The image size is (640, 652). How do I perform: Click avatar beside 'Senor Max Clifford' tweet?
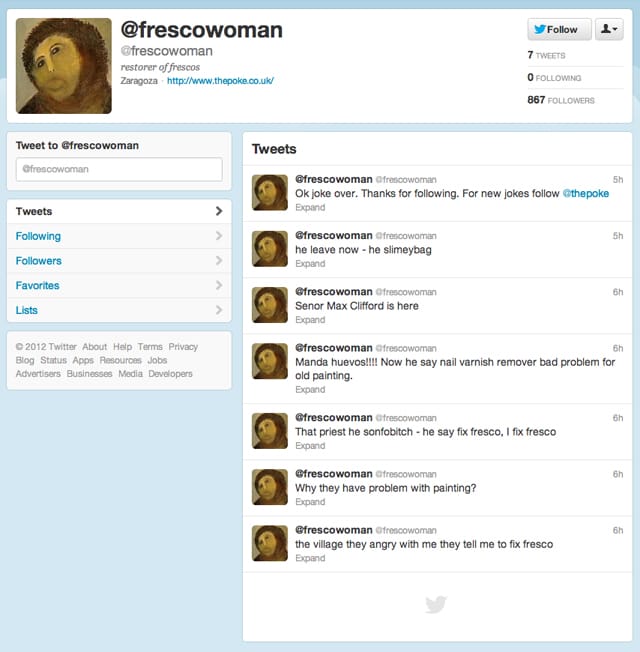(270, 305)
